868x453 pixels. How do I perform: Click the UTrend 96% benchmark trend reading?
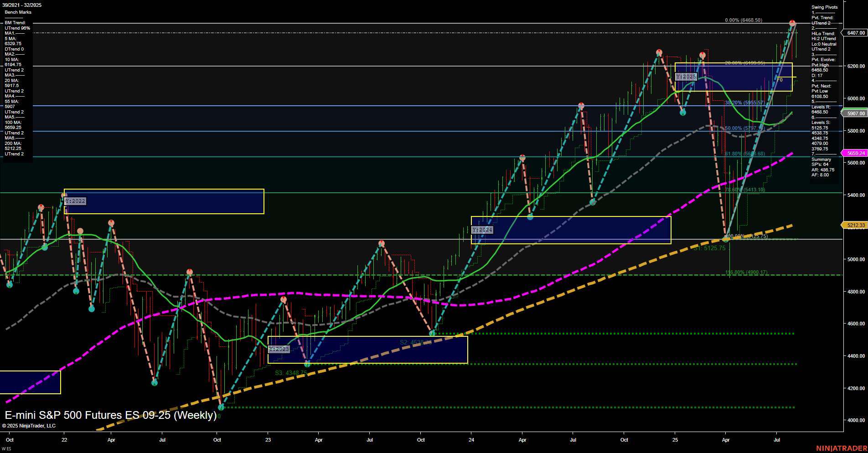[x=17, y=28]
